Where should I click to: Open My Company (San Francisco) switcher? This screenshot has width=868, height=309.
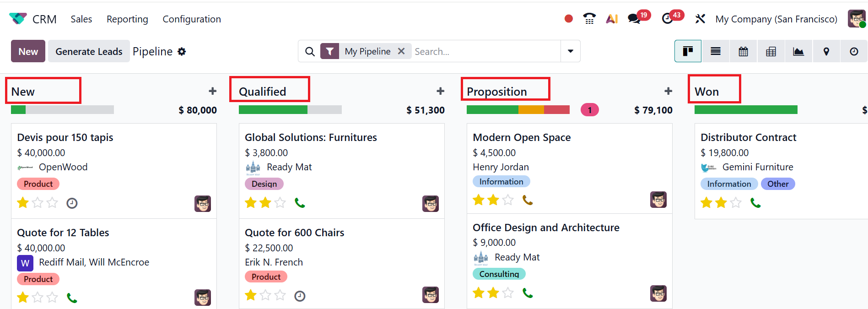776,19
